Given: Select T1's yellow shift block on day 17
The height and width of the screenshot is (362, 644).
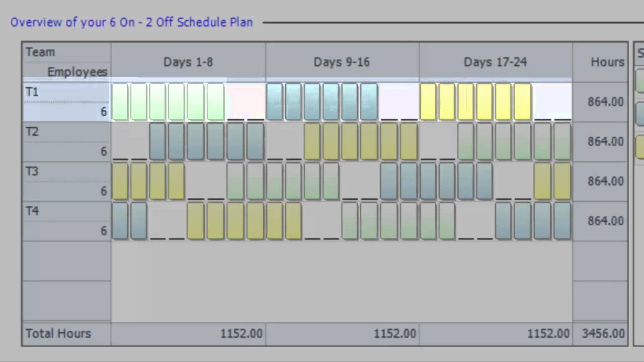Looking at the screenshot, I should [428, 102].
